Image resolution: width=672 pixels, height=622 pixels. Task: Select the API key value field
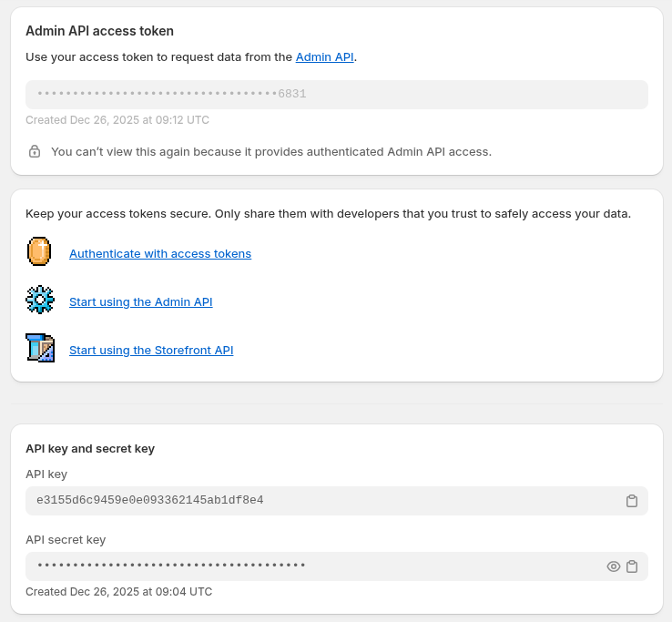coord(319,500)
